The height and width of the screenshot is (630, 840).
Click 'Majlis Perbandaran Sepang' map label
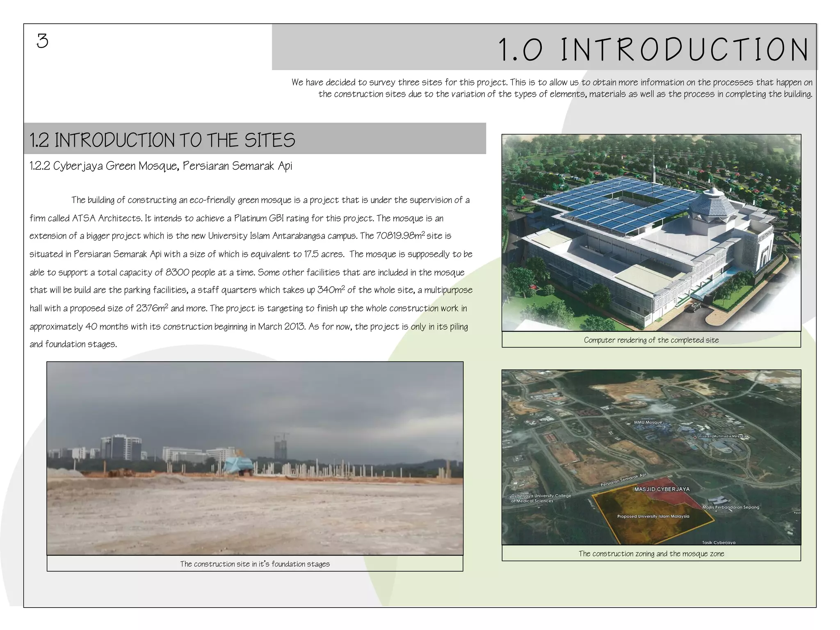(731, 507)
